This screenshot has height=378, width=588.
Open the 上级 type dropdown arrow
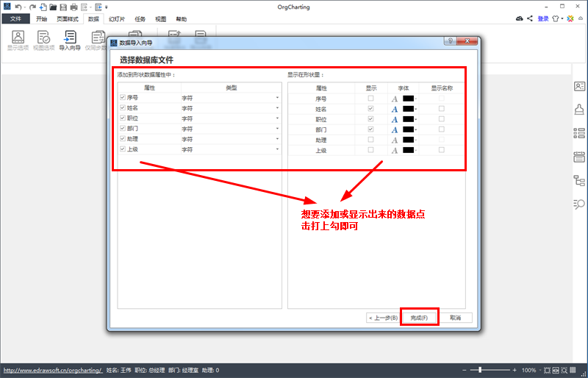277,149
